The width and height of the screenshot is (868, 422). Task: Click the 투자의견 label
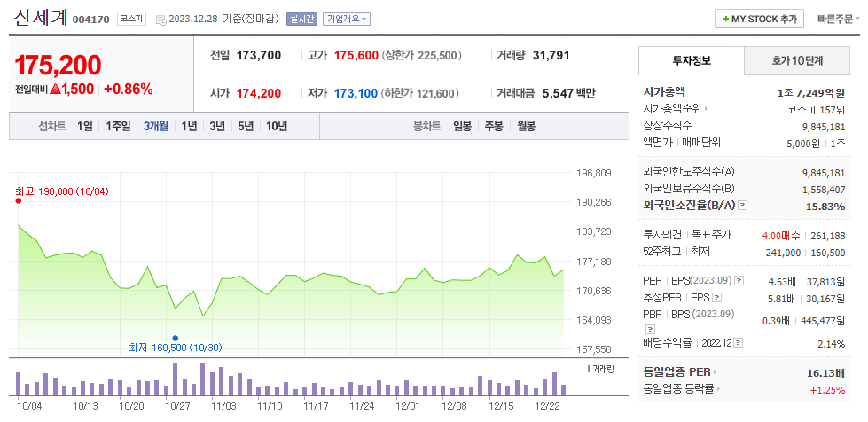point(662,235)
